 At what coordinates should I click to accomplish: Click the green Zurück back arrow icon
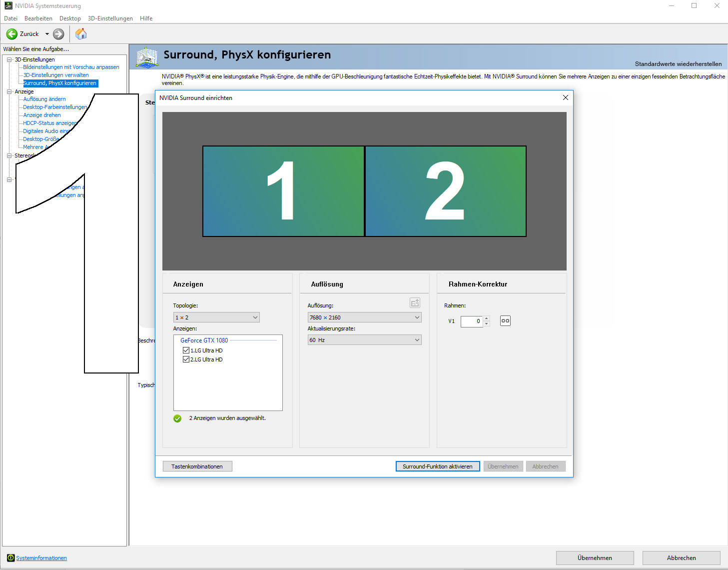point(11,34)
